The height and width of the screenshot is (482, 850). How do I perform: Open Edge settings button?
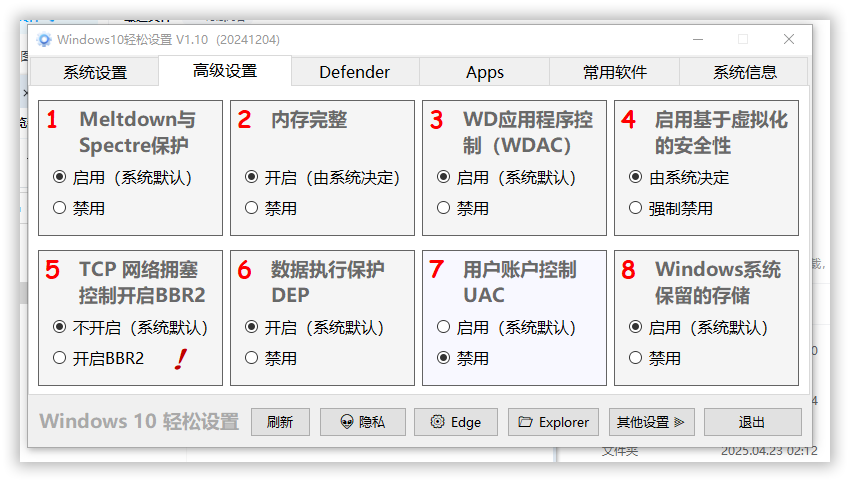click(x=456, y=422)
